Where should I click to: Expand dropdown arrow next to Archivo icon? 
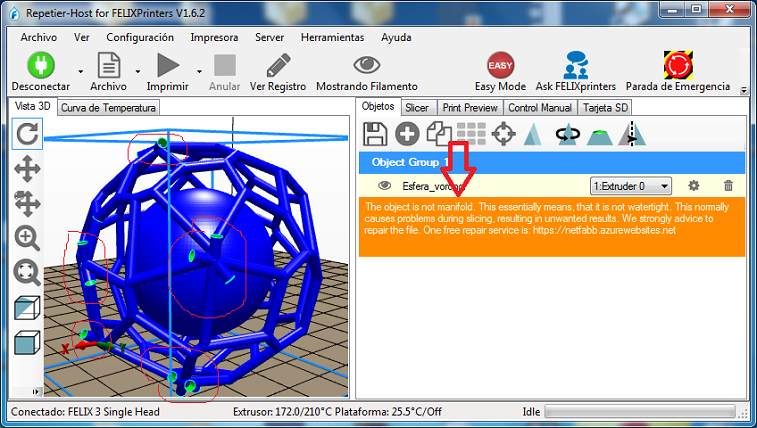[x=138, y=71]
